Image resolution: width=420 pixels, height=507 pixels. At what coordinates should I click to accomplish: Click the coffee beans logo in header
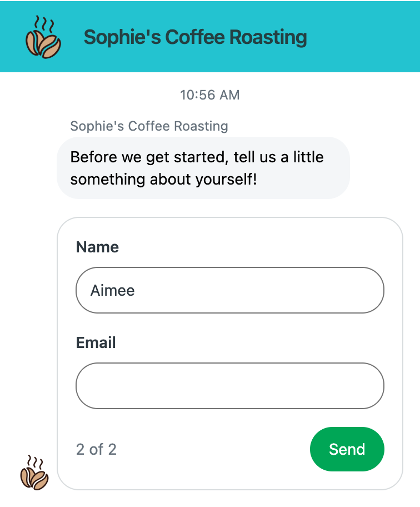coord(43,37)
